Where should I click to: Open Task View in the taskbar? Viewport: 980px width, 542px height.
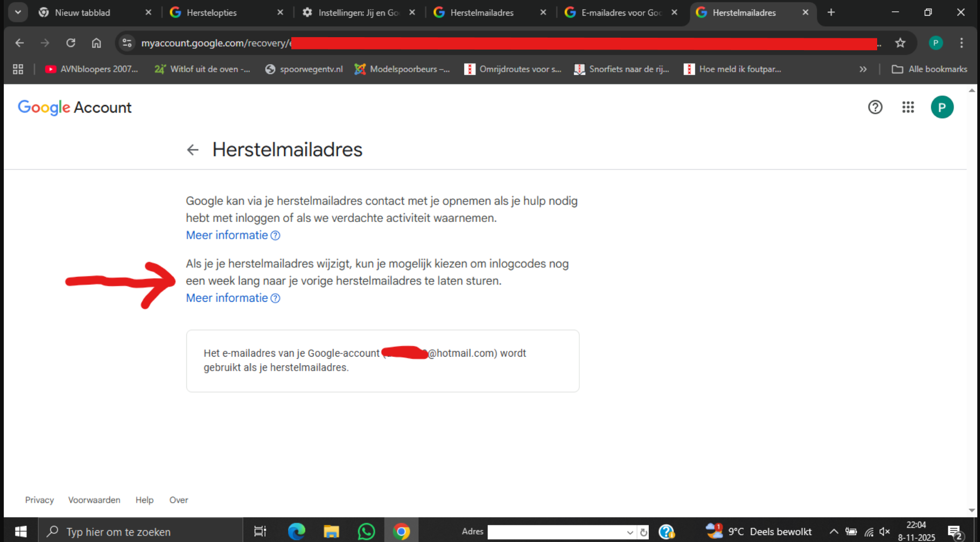tap(260, 532)
